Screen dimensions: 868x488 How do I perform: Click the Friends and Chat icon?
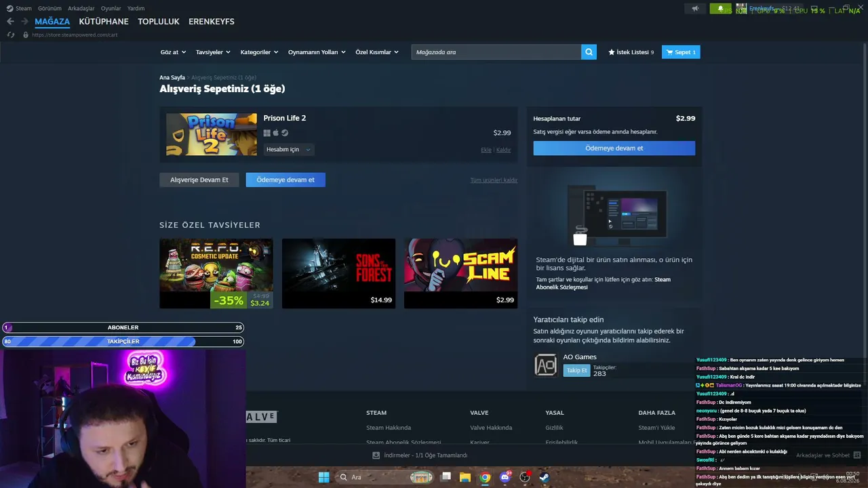857,455
